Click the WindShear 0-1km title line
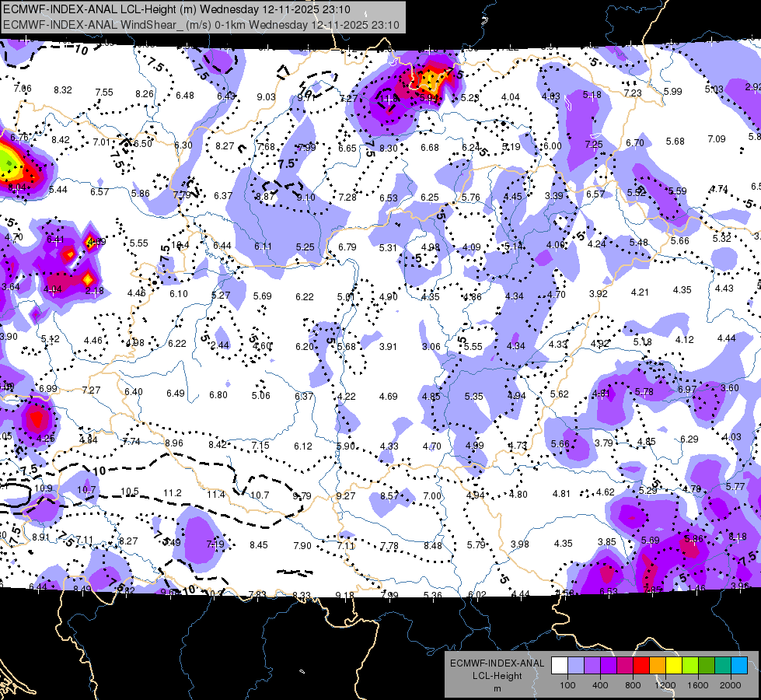Image resolution: width=761 pixels, height=700 pixels. point(201,25)
